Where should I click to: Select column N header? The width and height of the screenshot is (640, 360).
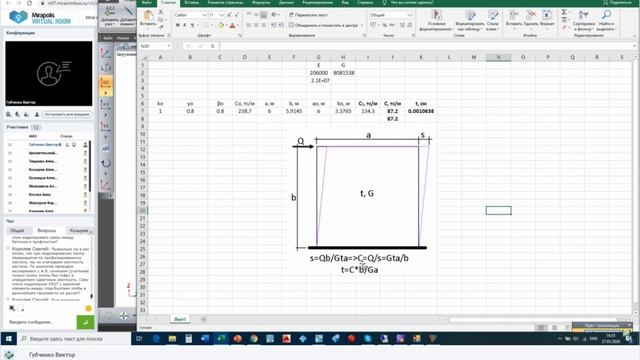pyautogui.click(x=498, y=58)
